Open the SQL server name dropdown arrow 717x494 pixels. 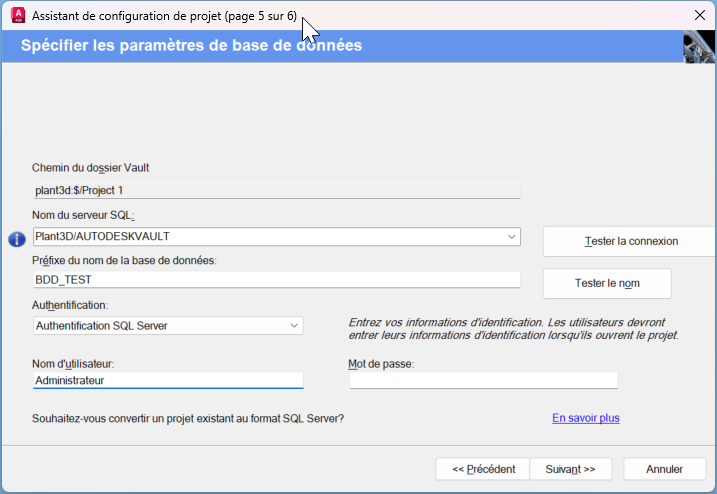coord(511,236)
